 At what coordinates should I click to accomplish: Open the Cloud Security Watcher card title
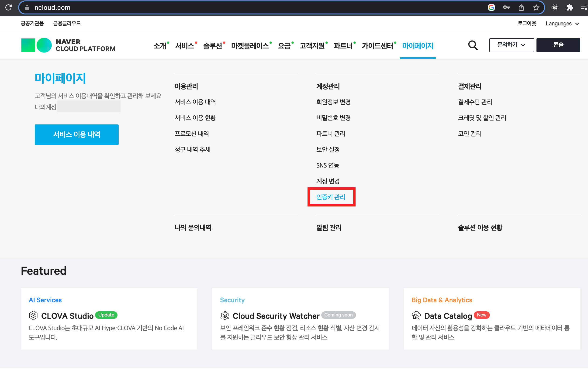click(276, 316)
